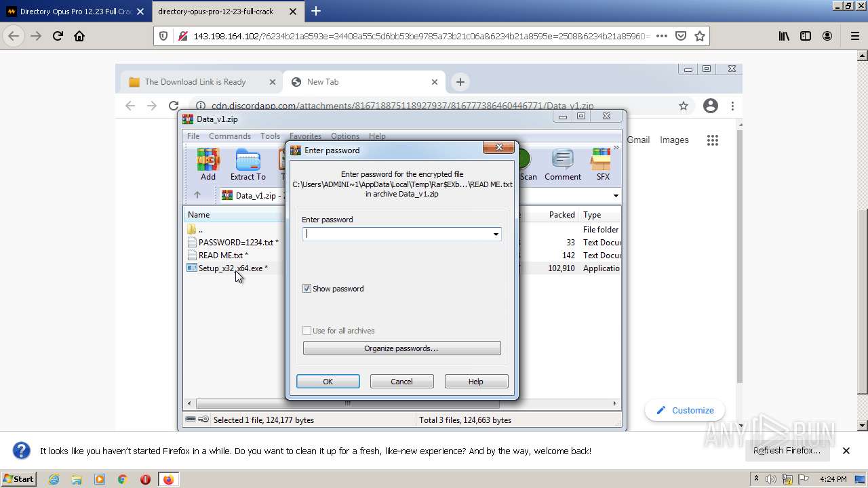This screenshot has width=868, height=488.
Task: Reload the page in Chrome
Action: [174, 106]
